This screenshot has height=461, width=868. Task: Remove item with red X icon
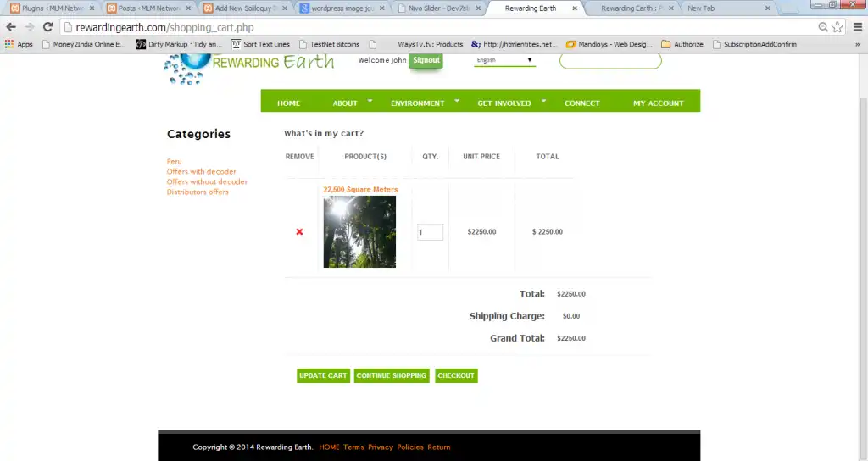pyautogui.click(x=299, y=232)
